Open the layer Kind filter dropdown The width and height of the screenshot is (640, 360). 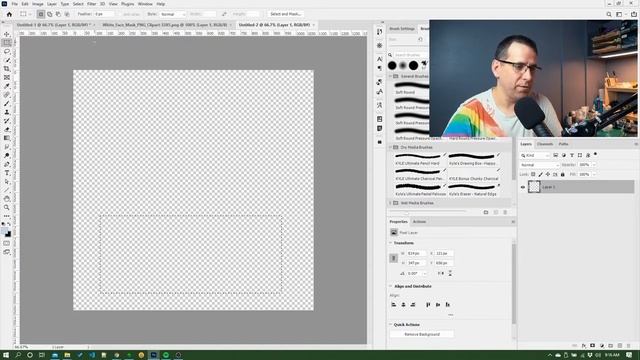pyautogui.click(x=535, y=156)
